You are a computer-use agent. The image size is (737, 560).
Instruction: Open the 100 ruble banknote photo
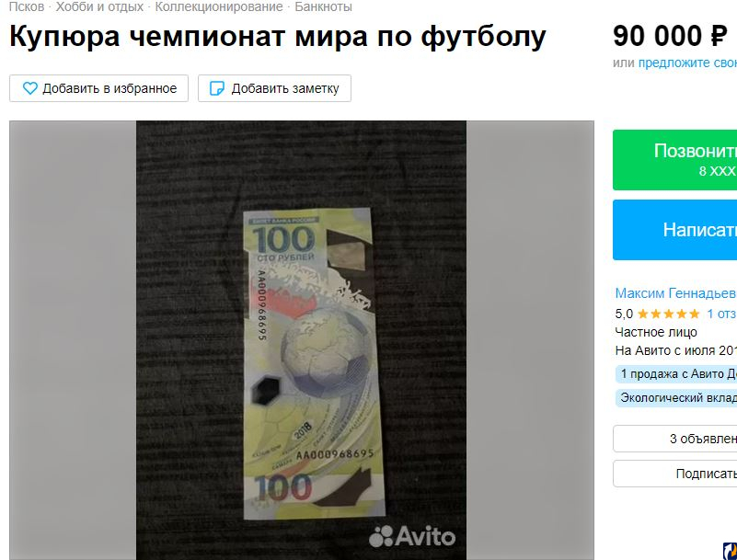point(301,340)
